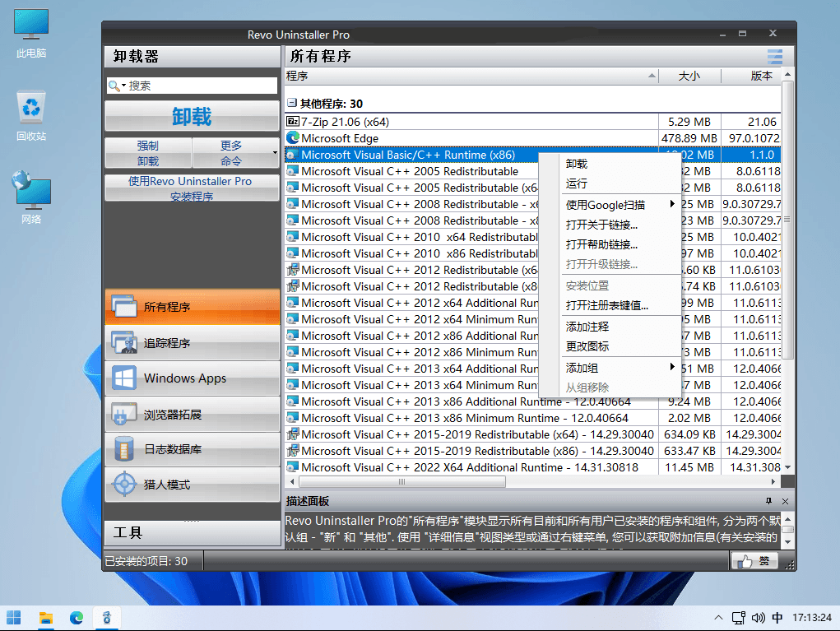
Task: Sort by 大小 column header
Action: tap(689, 76)
